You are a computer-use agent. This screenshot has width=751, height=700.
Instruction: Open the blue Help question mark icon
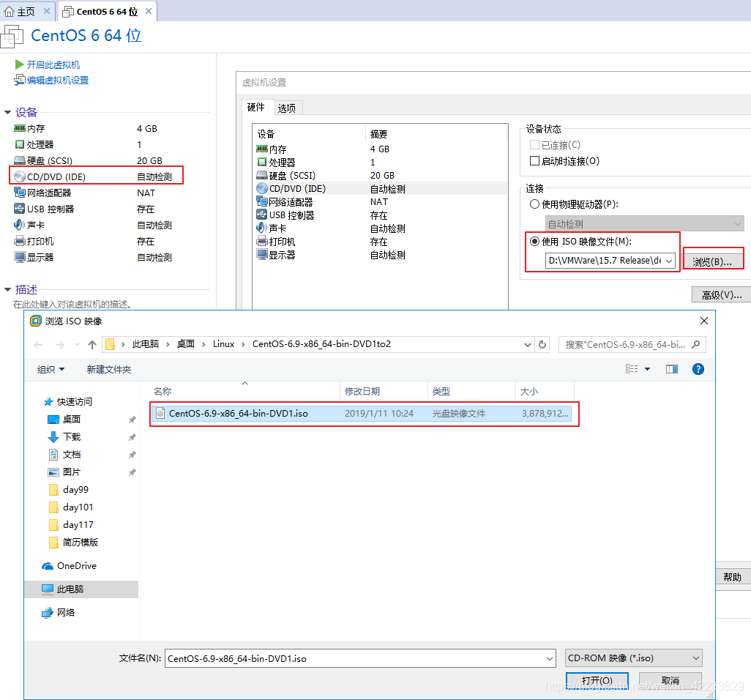(x=698, y=369)
